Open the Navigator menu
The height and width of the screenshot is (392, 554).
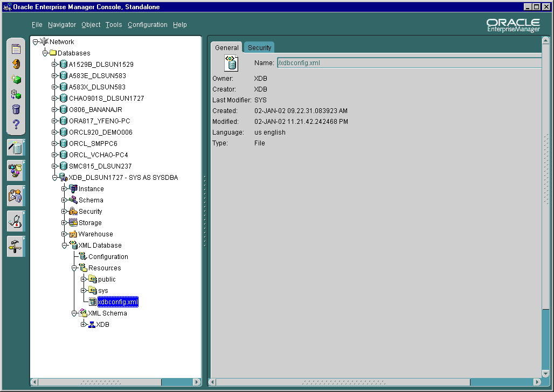click(62, 25)
